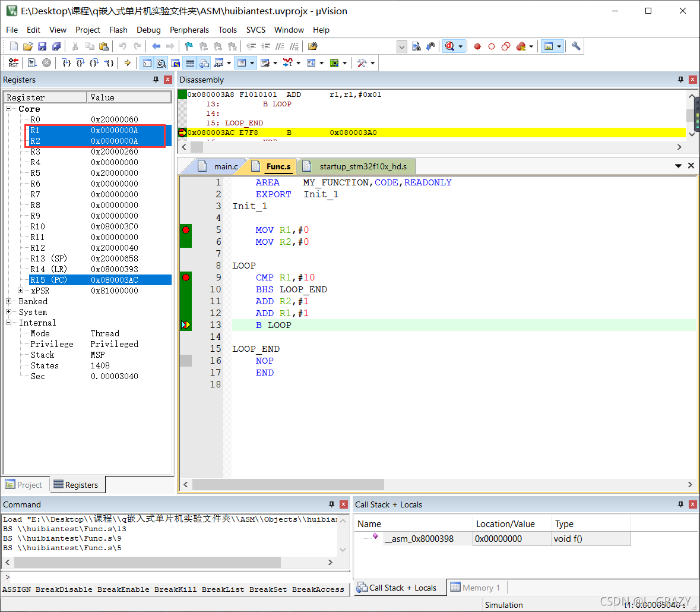Click the Stop execution icon

(x=46, y=63)
